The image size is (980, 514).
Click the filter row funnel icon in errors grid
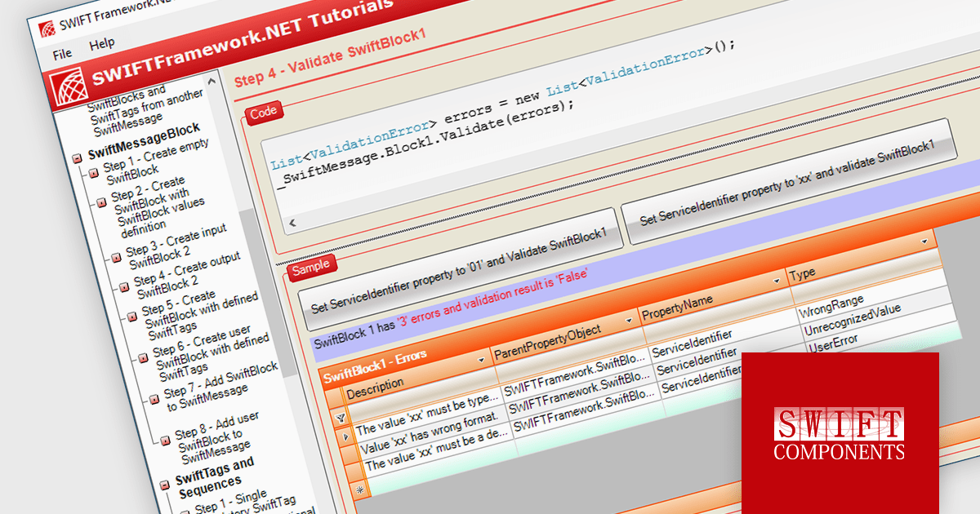pyautogui.click(x=340, y=419)
